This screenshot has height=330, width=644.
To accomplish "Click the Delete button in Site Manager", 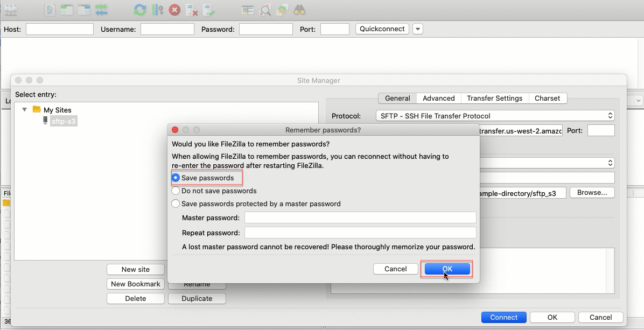I will (x=136, y=298).
